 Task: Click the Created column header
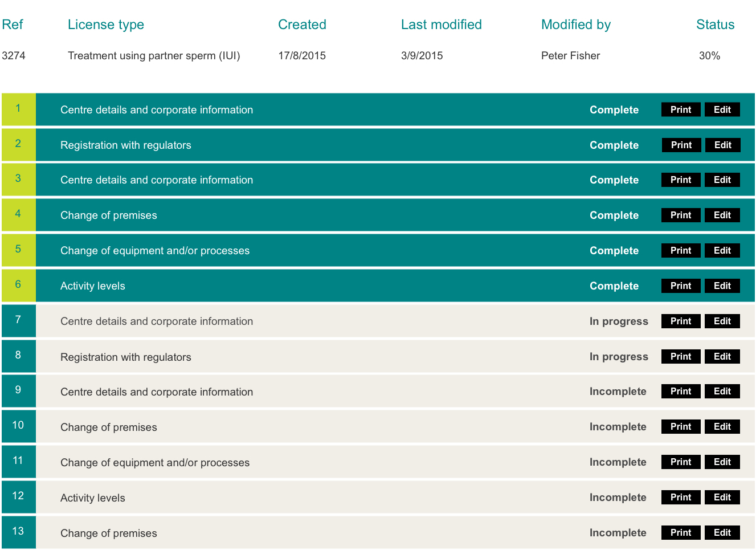[302, 25]
